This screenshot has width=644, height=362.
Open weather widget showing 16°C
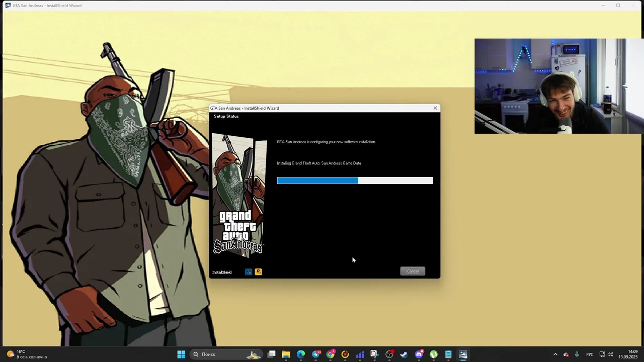coord(28,354)
